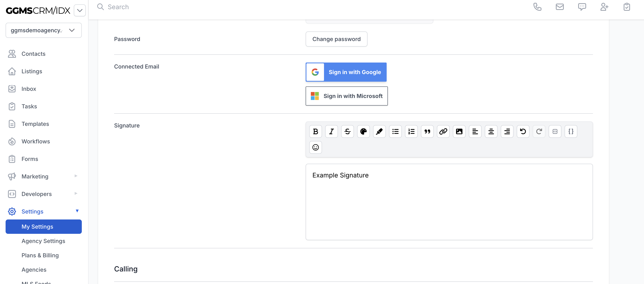Add a blockquote using quote icon
The image size is (644, 284).
[427, 131]
